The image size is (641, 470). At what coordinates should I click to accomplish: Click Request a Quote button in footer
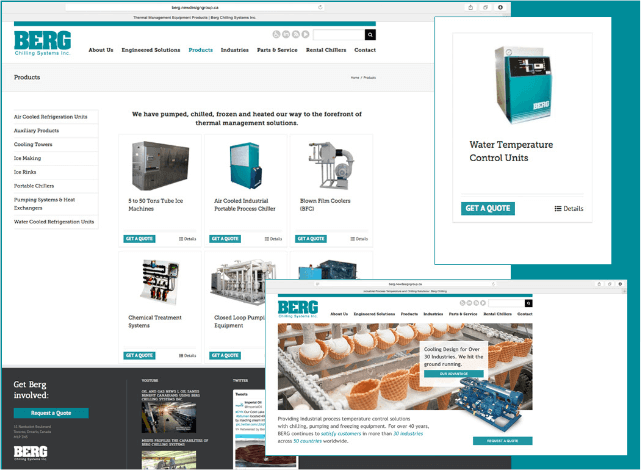pos(51,413)
